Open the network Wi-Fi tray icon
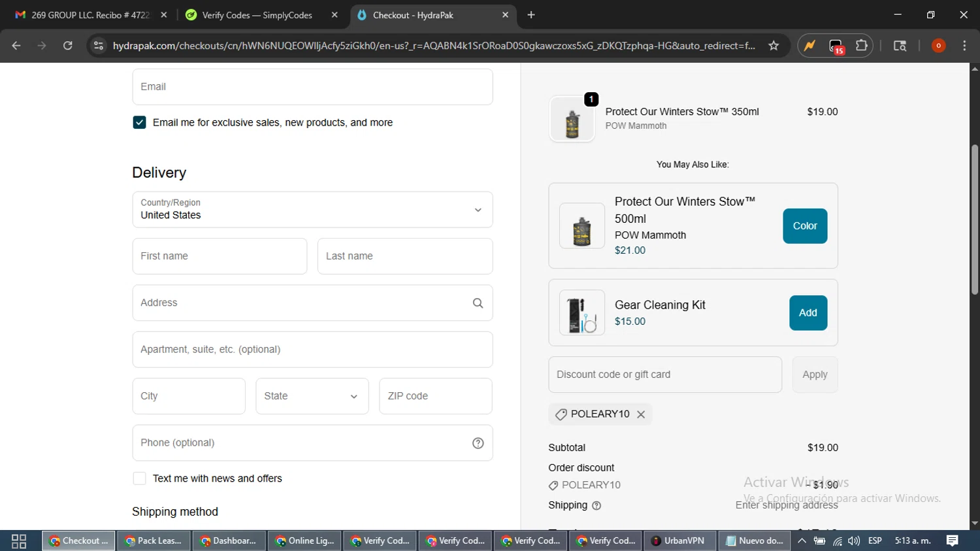Image resolution: width=980 pixels, height=551 pixels. [x=837, y=541]
